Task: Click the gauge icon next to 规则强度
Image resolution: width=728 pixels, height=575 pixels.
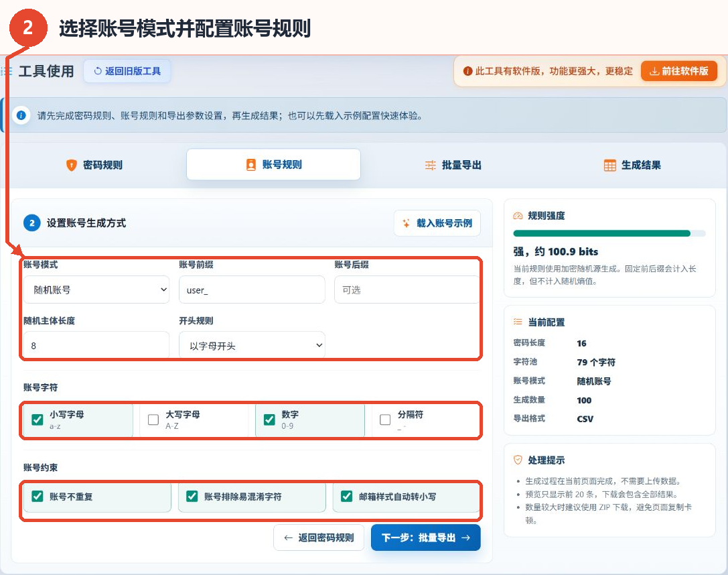Action: click(x=518, y=216)
